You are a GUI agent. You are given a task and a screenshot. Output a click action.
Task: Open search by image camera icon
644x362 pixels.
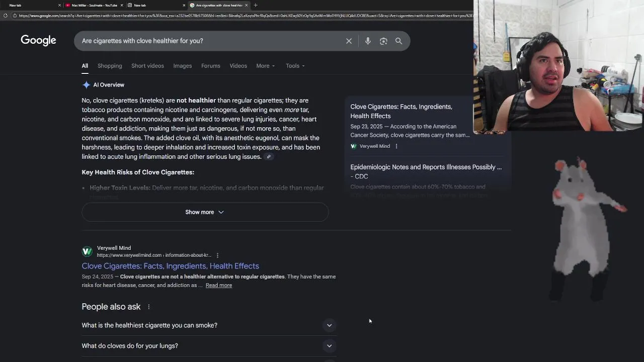383,41
